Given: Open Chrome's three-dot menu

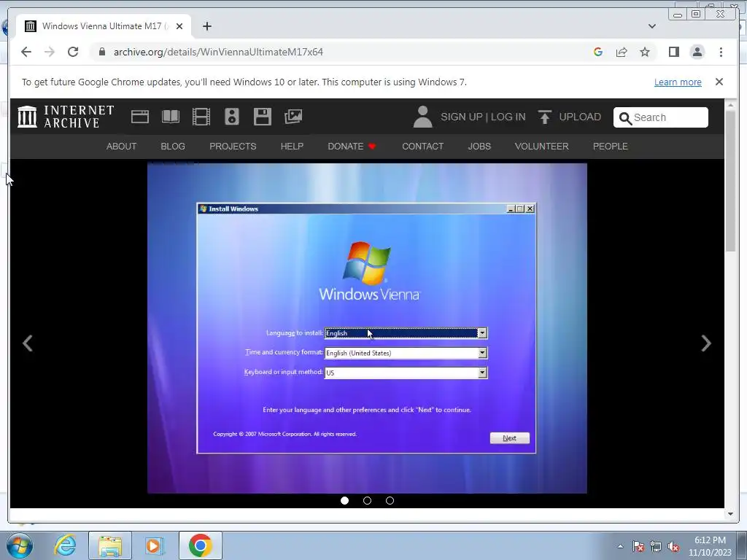Looking at the screenshot, I should tap(721, 52).
